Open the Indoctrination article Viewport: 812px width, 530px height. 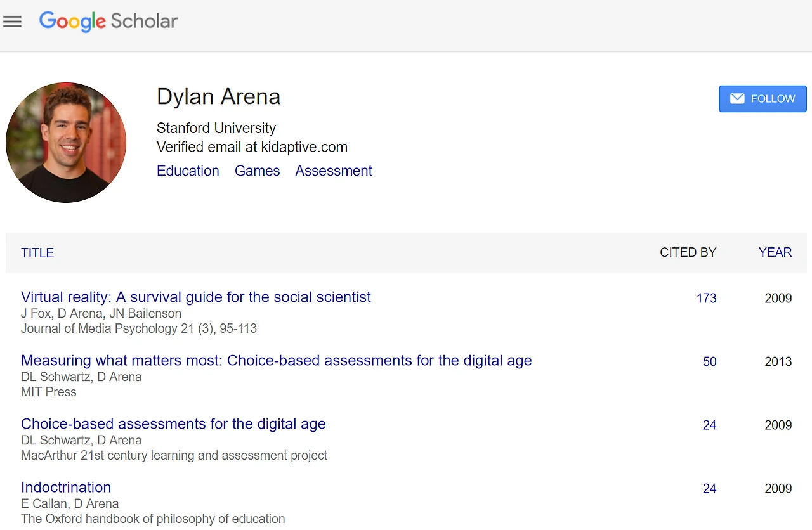pyautogui.click(x=66, y=487)
